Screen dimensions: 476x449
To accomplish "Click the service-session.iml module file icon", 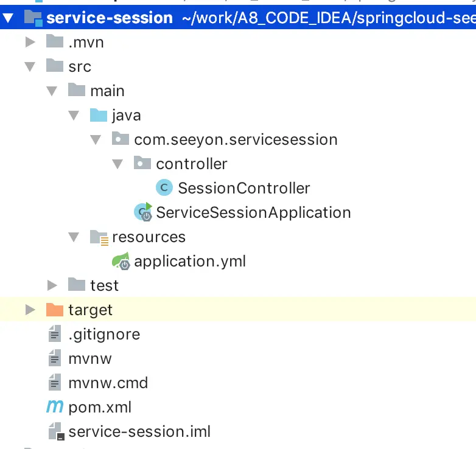I will click(x=55, y=431).
